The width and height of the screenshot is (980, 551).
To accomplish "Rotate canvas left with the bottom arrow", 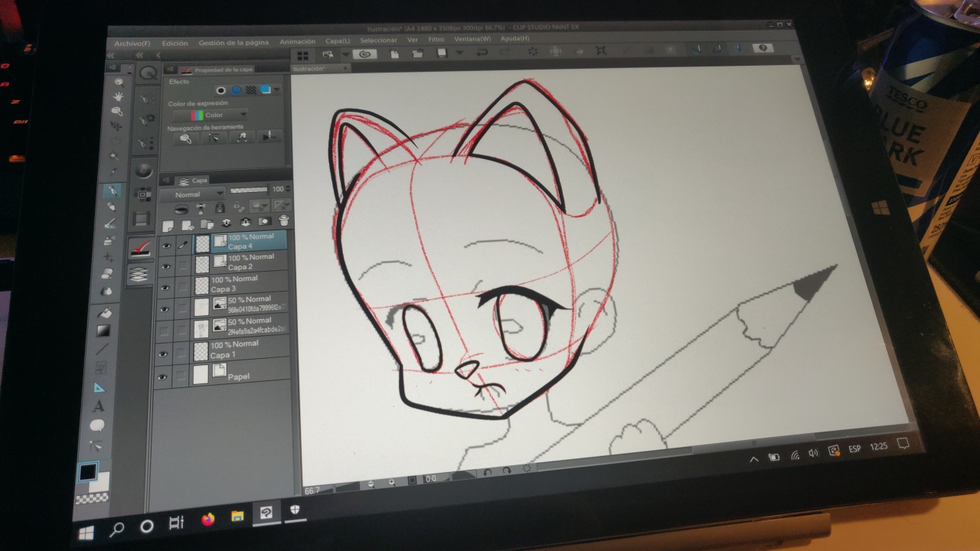I will [488, 474].
